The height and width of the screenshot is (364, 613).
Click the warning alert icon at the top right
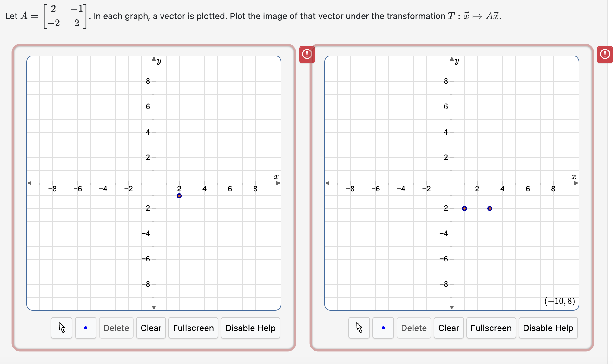click(x=604, y=54)
